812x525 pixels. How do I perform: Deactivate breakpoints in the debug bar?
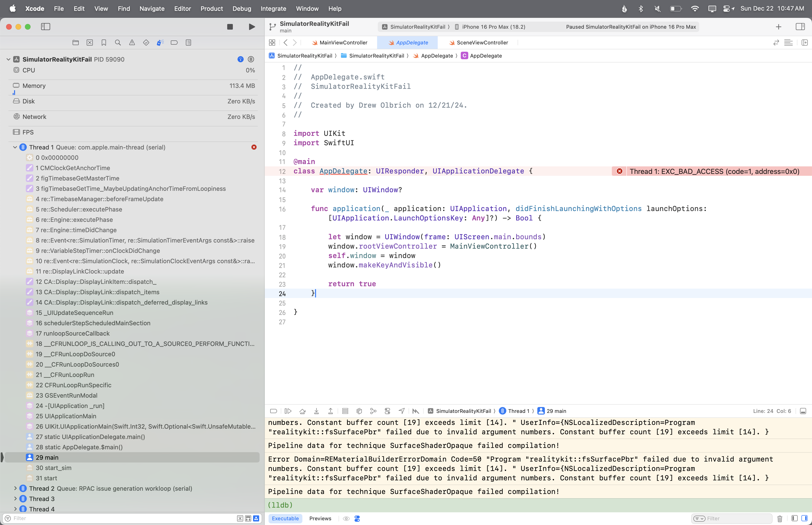273,411
